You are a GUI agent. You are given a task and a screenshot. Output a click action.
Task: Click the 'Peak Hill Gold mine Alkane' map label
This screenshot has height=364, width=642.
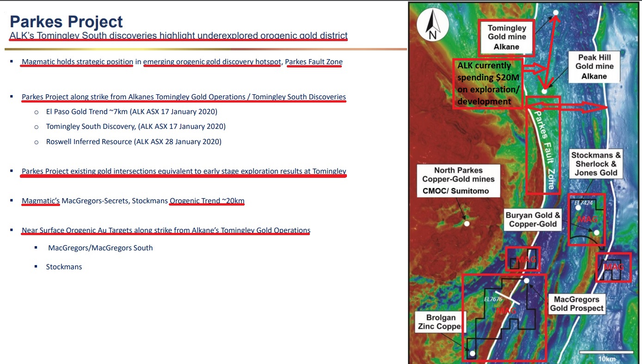[x=594, y=67]
